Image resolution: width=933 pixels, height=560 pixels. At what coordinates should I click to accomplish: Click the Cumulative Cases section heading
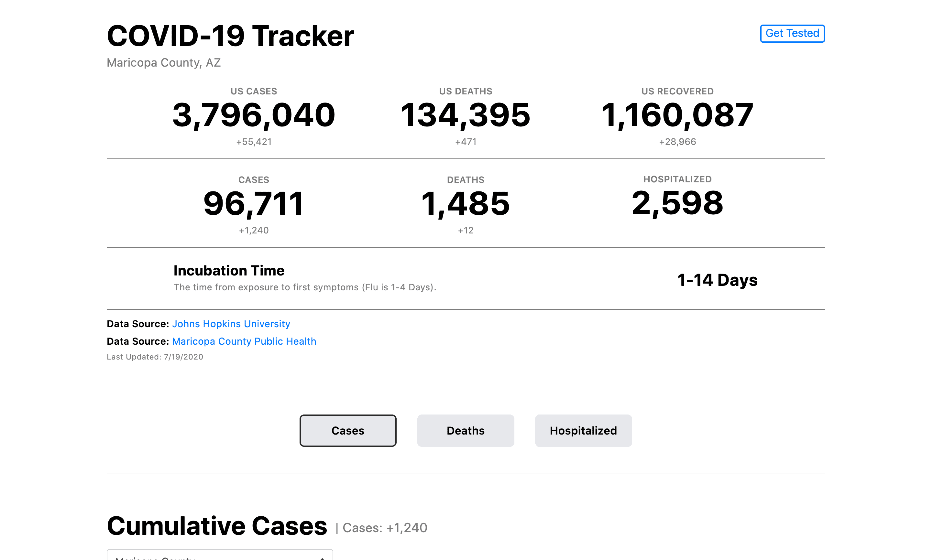[217, 526]
